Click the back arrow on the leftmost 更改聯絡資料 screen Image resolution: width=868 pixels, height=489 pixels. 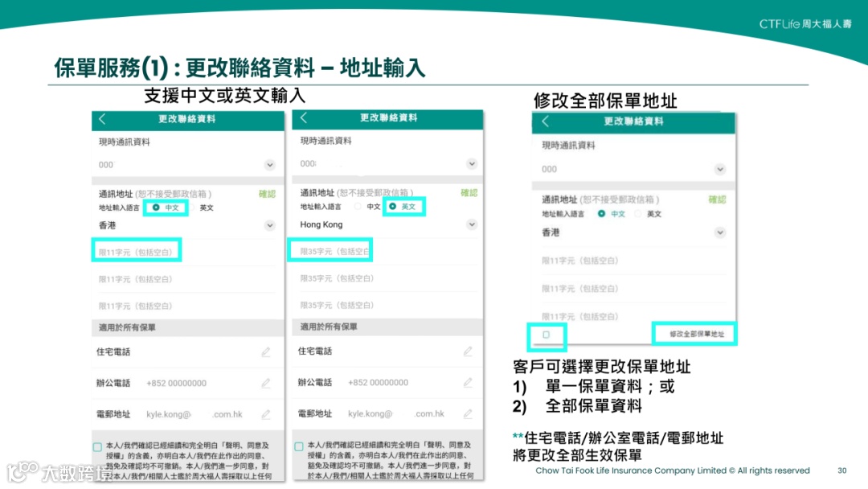[x=103, y=119]
